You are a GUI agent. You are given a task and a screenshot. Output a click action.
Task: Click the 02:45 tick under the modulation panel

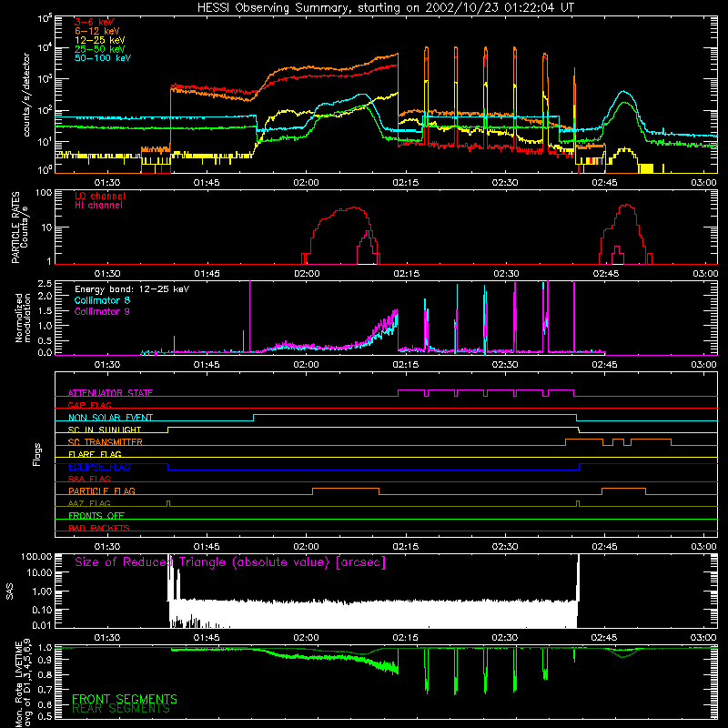click(x=605, y=365)
